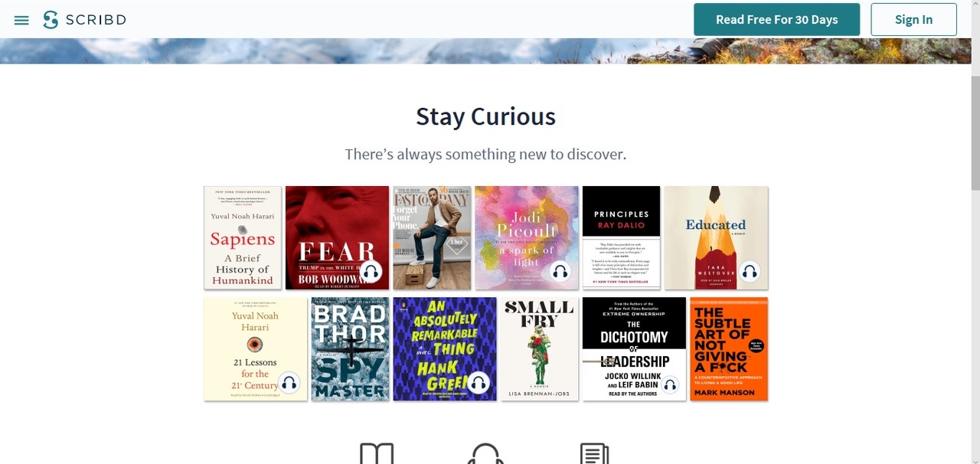Open Small Fry memoir cover
Image resolution: width=980 pixels, height=464 pixels.
540,348
